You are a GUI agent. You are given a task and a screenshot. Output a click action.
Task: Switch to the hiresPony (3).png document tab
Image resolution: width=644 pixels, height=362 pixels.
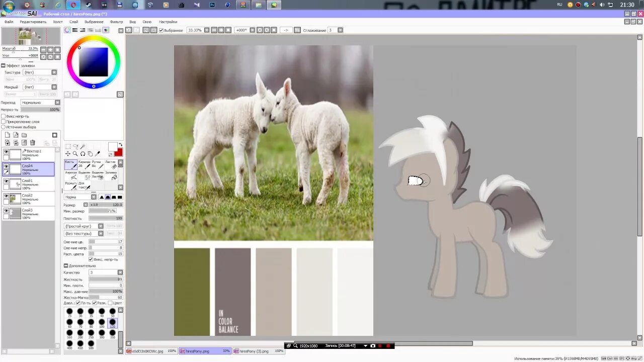click(x=260, y=351)
